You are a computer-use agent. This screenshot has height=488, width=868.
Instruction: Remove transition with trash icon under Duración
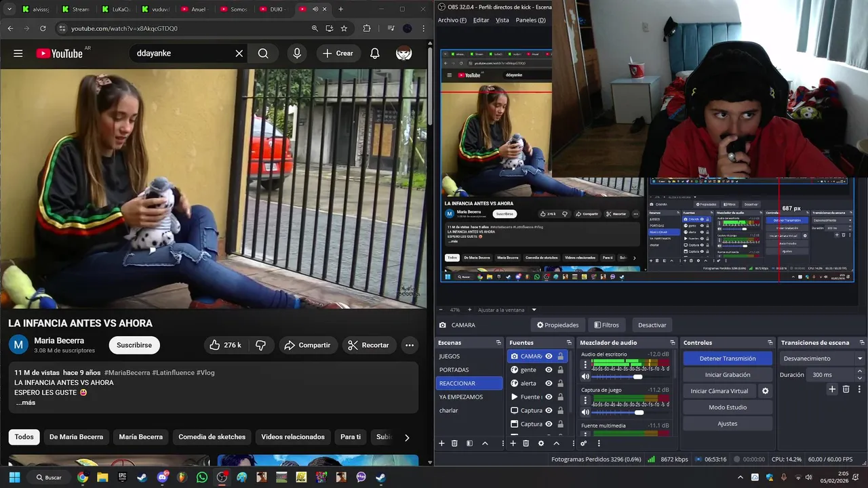pos(846,389)
